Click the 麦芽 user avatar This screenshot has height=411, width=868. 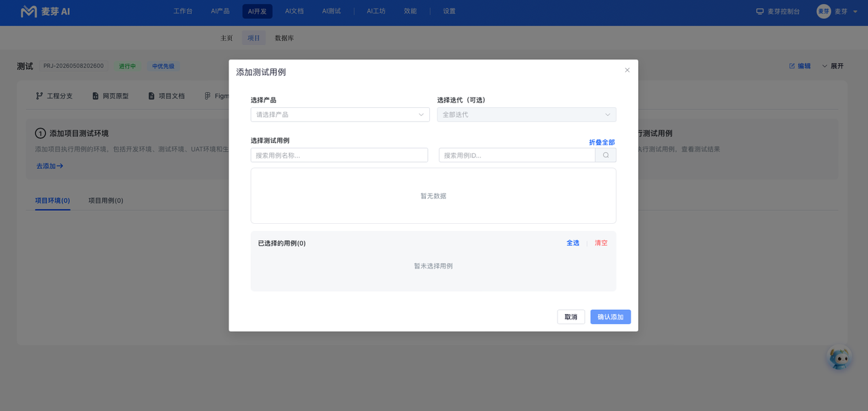pos(823,12)
